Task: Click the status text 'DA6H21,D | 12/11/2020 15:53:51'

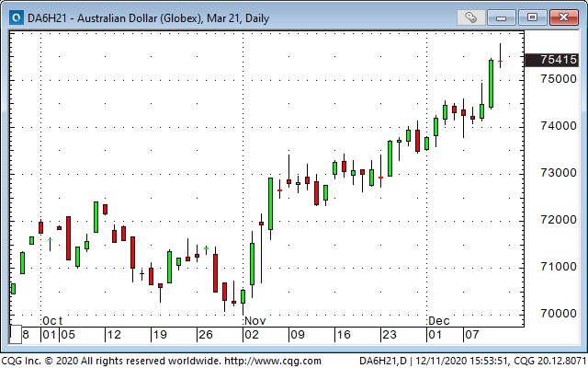Action: (434, 362)
